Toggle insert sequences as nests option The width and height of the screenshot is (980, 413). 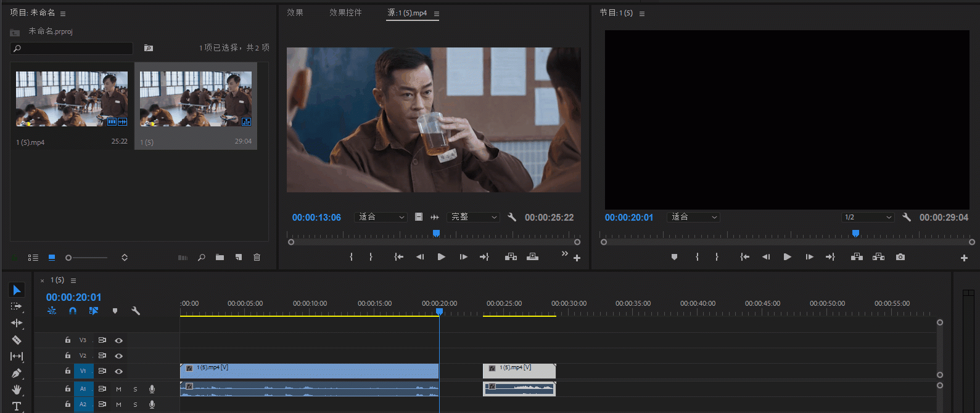tap(52, 311)
